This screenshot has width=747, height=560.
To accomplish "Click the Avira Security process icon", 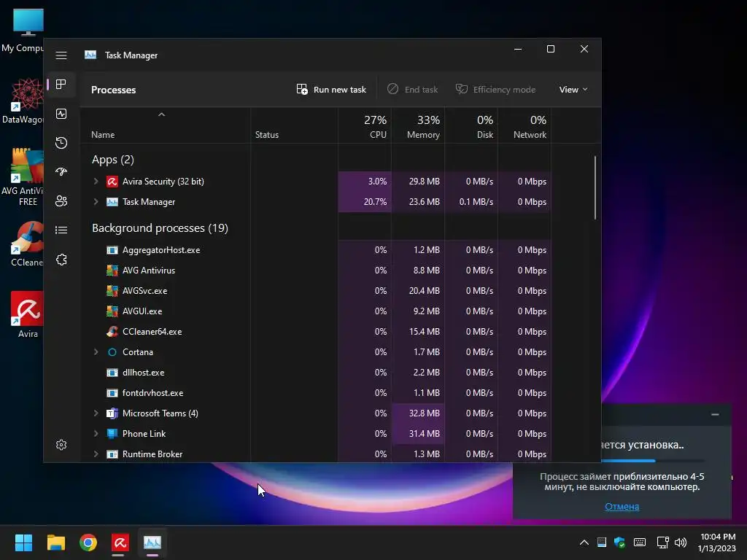I will tap(112, 182).
